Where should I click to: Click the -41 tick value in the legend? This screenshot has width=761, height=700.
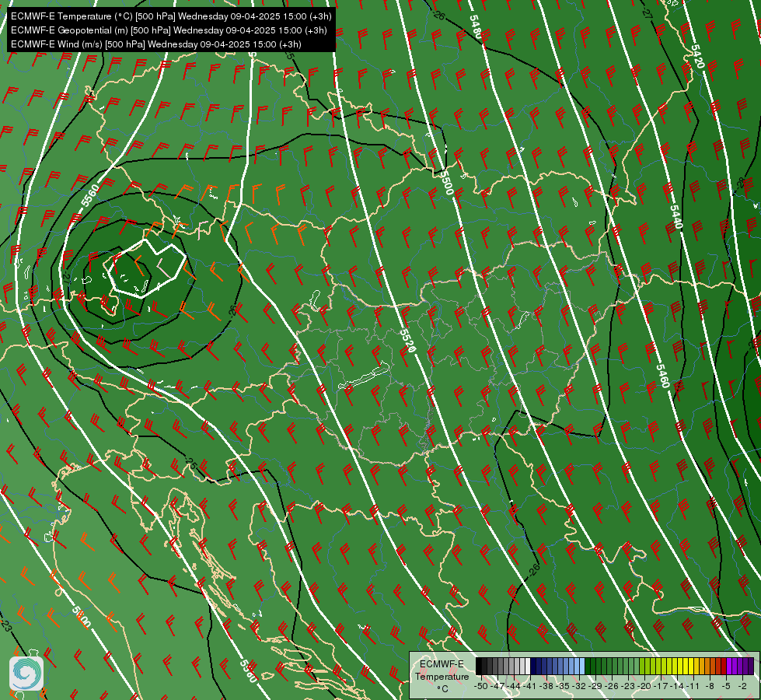[530, 687]
